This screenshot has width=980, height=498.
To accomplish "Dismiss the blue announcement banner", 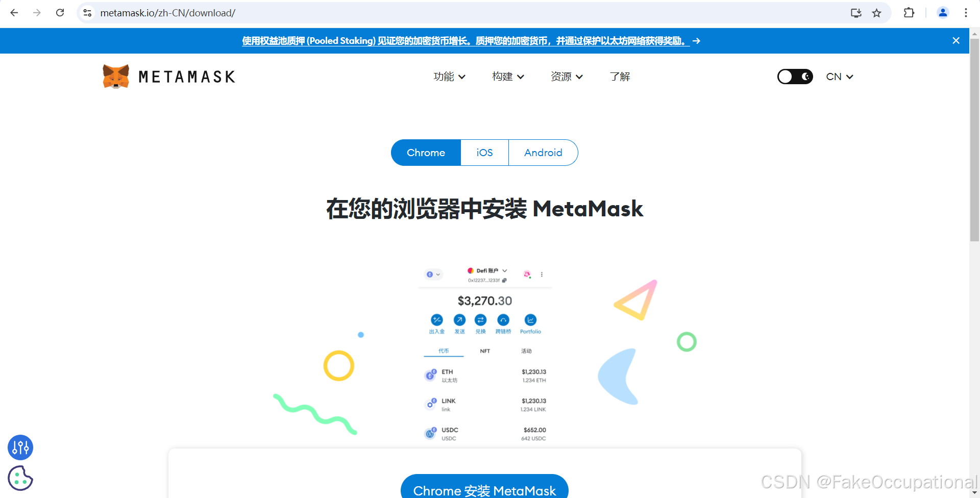I will 956,41.
